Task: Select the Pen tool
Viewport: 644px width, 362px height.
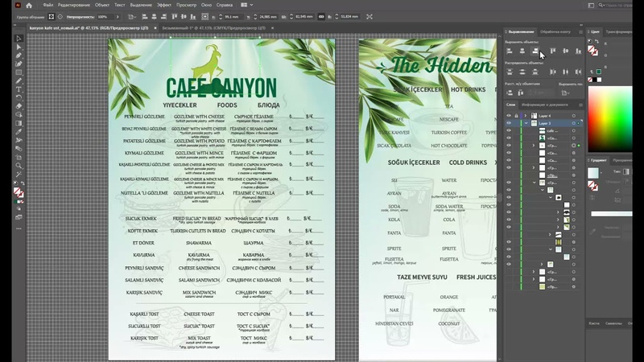Action: click(x=19, y=56)
